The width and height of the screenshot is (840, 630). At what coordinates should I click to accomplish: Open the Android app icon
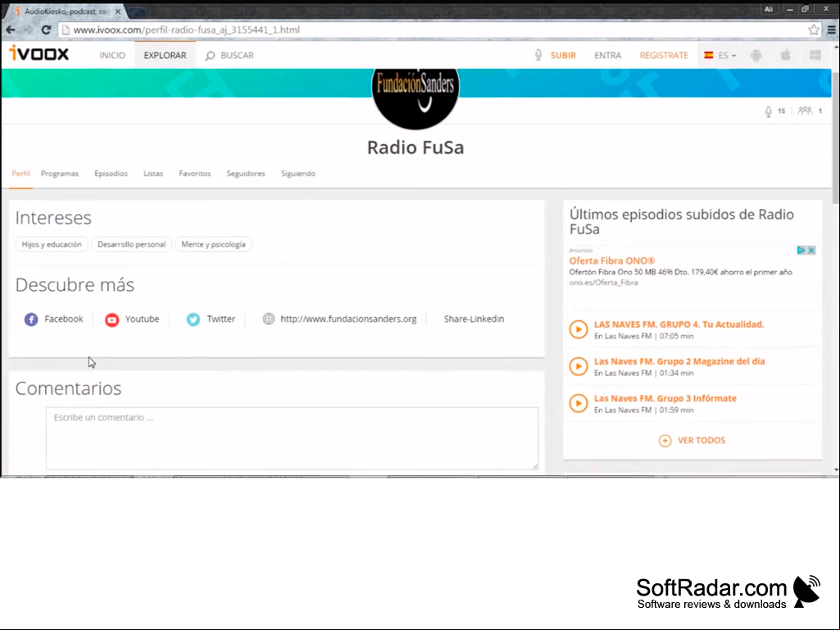coord(756,55)
